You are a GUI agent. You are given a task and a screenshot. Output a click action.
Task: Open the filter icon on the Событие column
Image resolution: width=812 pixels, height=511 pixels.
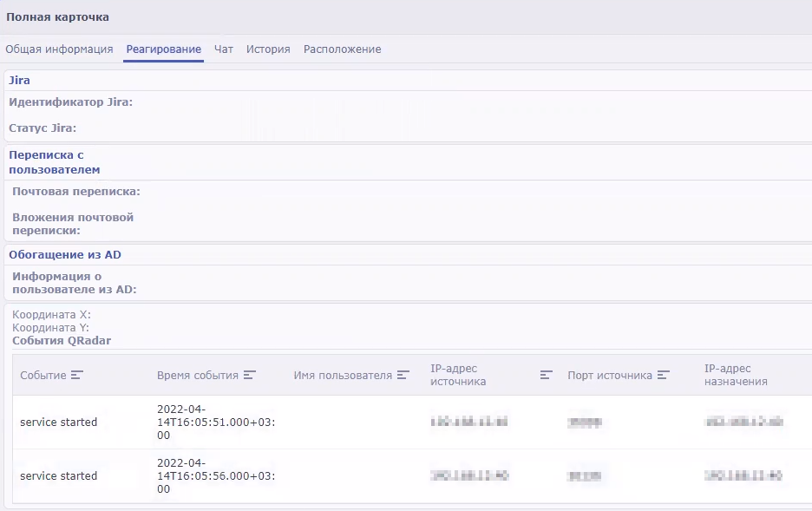coord(78,375)
